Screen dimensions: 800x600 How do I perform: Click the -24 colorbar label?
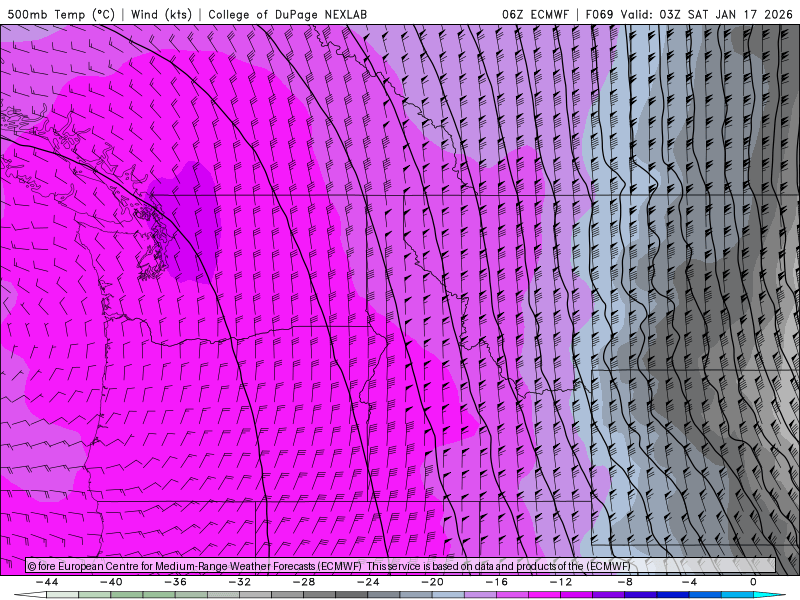368,582
